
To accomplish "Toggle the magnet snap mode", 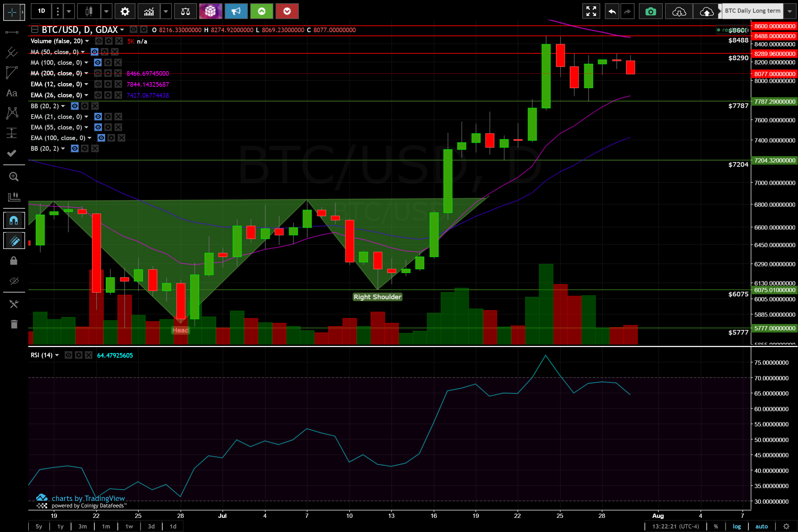I will point(14,220).
